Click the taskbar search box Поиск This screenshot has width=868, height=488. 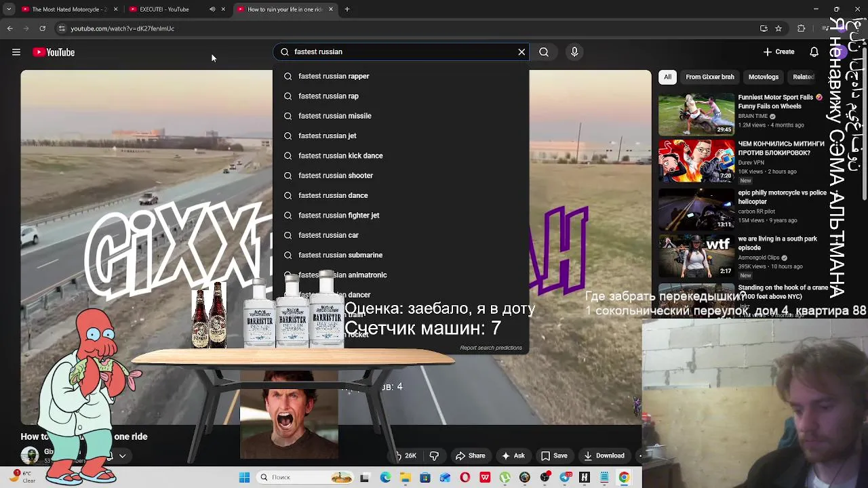(304, 477)
